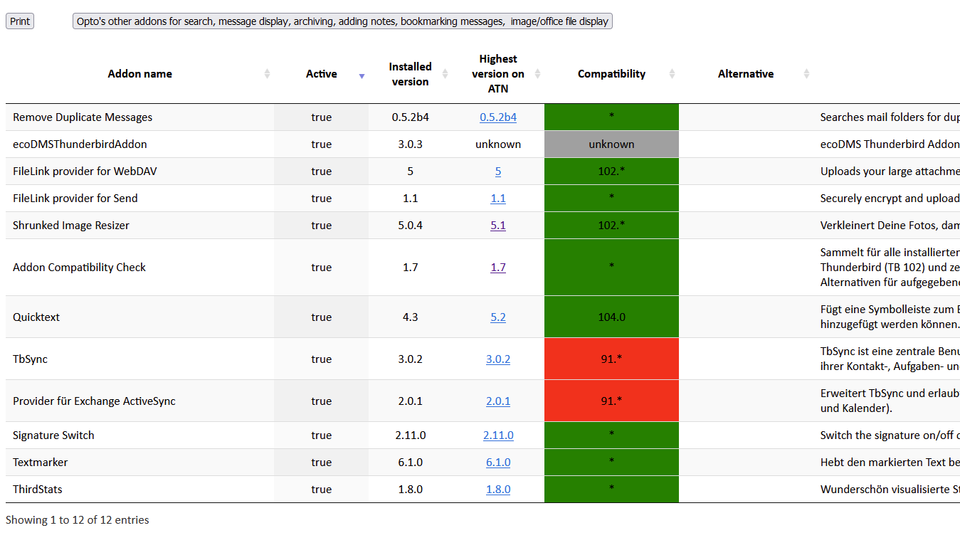The height and width of the screenshot is (560, 960).
Task: Open FileLink provider for WebDAV version 5 link
Action: (x=497, y=171)
